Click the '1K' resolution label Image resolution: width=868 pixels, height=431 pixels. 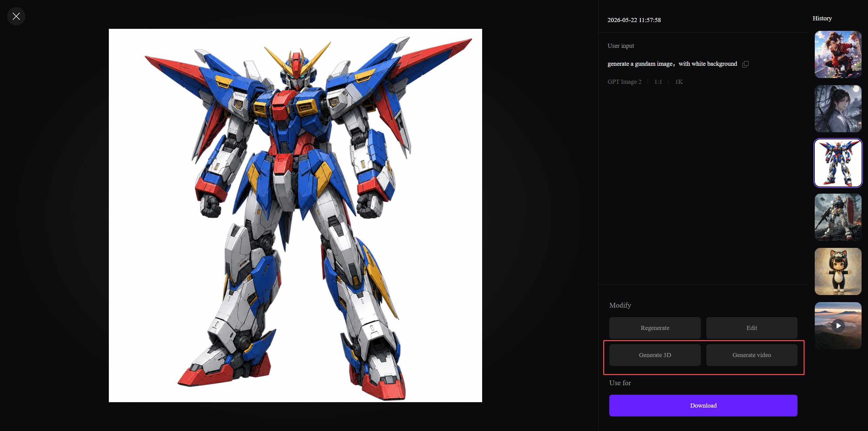tap(679, 82)
